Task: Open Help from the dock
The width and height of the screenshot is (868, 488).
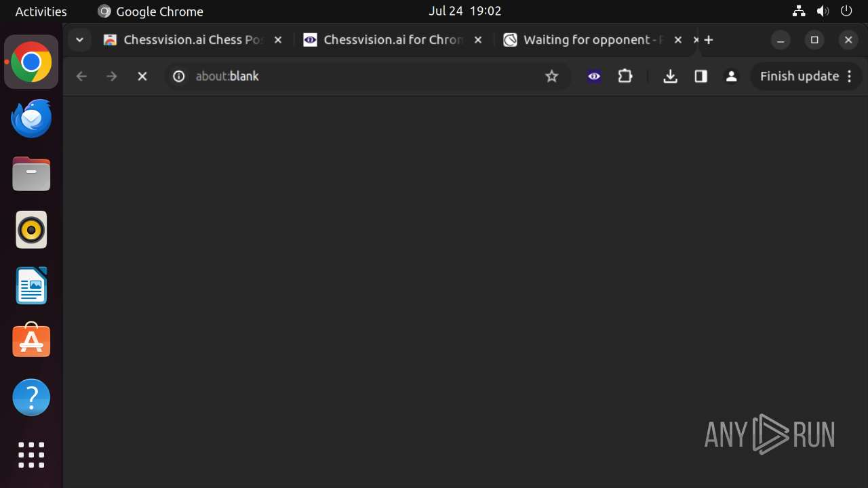Action: tap(31, 397)
